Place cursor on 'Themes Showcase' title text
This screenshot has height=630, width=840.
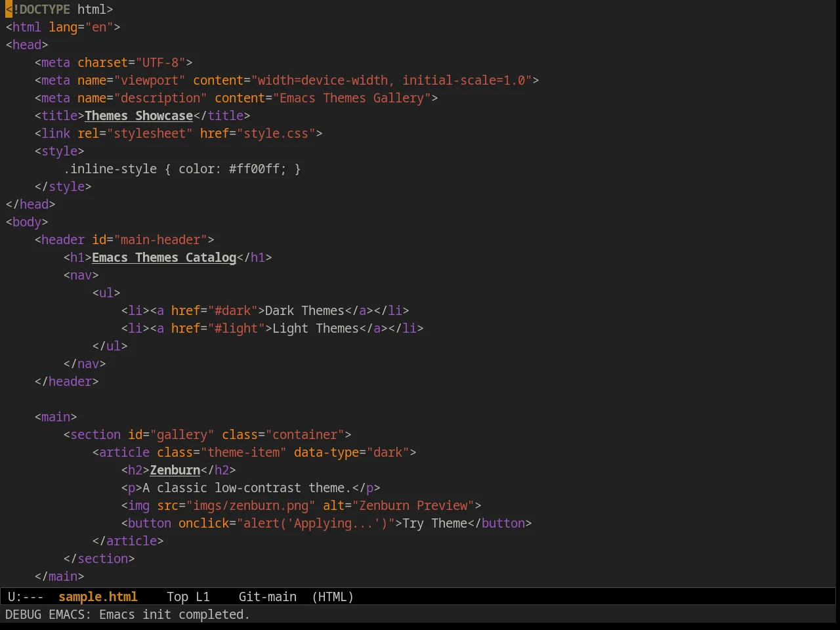[139, 115]
